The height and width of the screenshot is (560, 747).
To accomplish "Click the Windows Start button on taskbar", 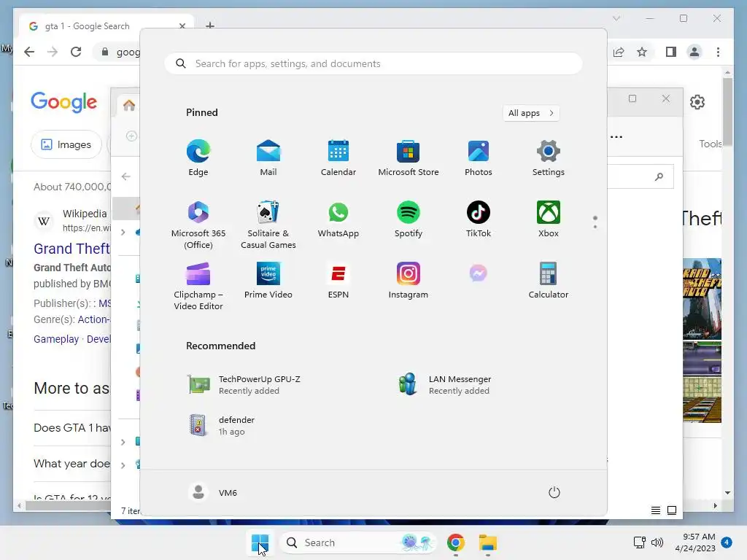I will tap(260, 542).
